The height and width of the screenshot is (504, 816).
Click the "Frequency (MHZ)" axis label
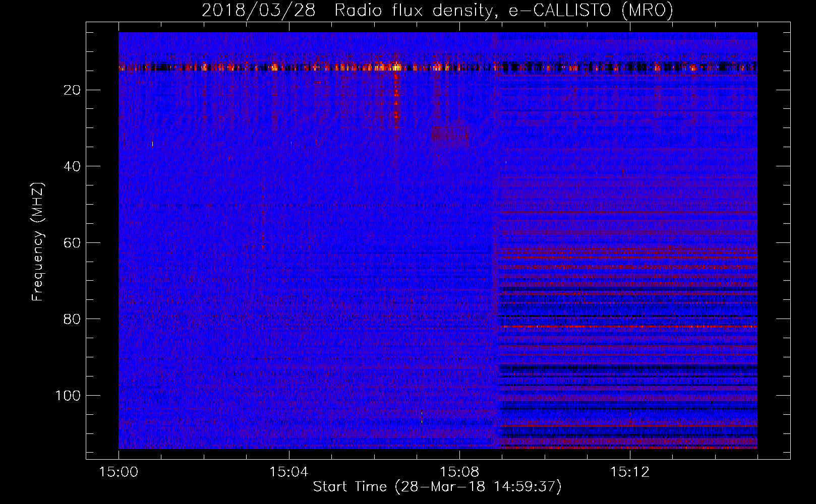(x=38, y=242)
